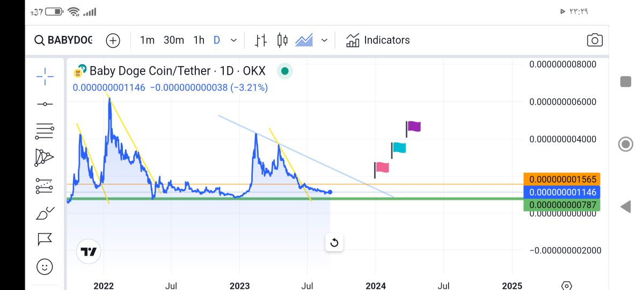Select the crosshair cursor tool

[45, 77]
